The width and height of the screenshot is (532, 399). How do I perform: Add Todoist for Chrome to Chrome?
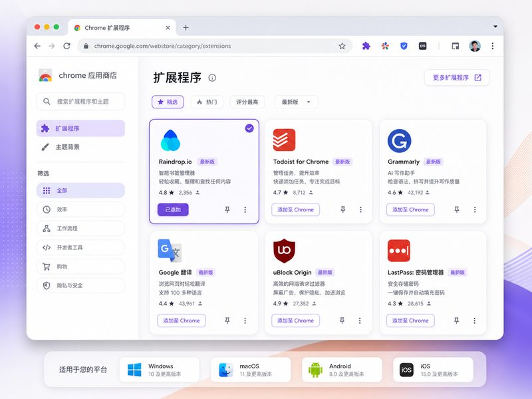click(x=295, y=209)
